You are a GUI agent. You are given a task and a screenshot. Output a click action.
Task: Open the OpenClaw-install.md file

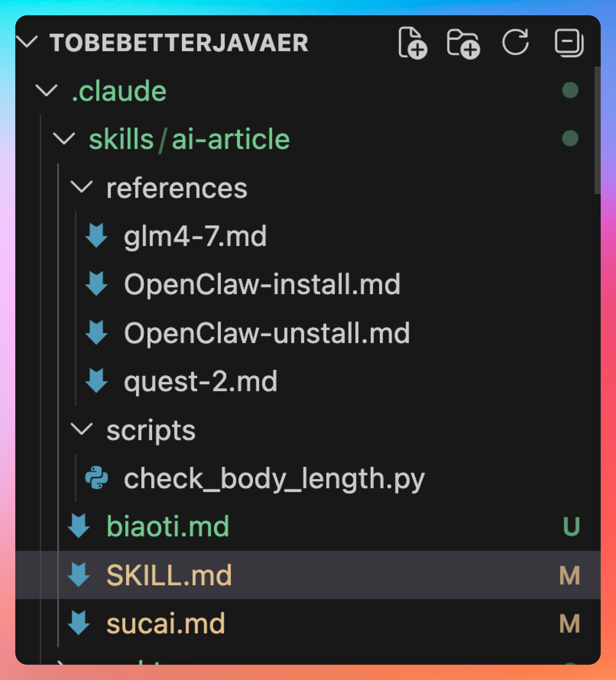[262, 284]
